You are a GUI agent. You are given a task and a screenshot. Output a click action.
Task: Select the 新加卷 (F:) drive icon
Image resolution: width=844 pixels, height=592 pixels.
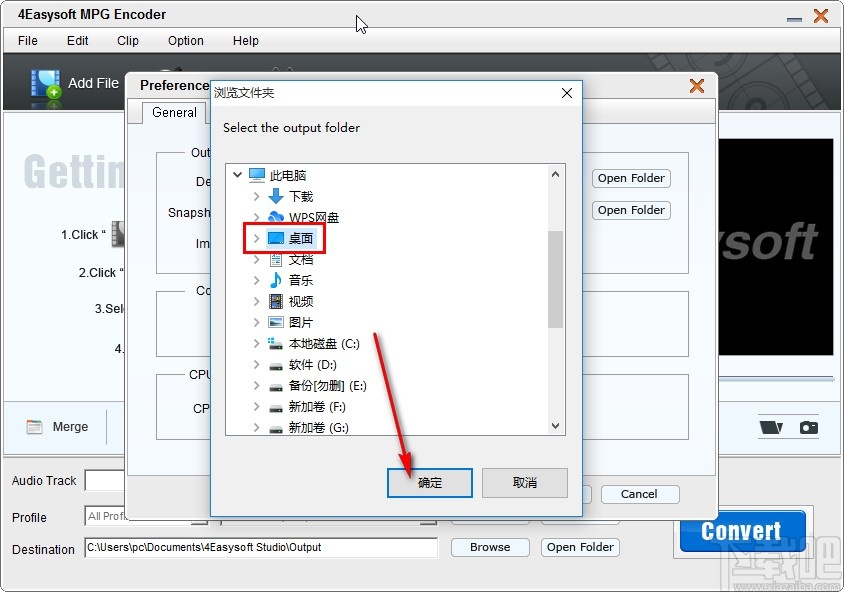[x=276, y=407]
